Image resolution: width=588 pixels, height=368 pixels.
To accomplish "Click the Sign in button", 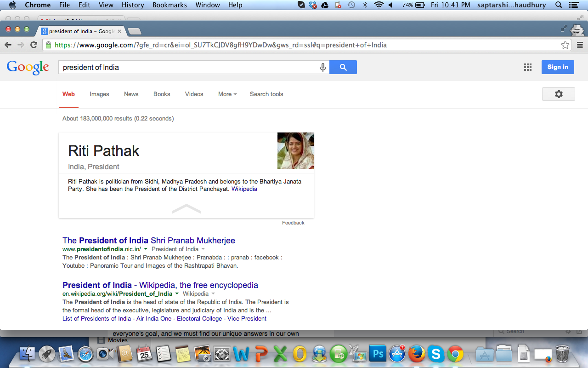I will [558, 67].
